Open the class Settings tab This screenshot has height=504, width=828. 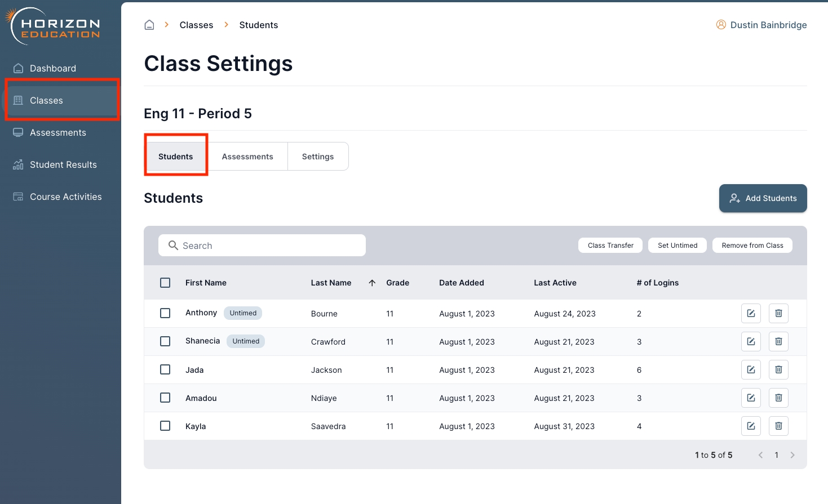[318, 157]
